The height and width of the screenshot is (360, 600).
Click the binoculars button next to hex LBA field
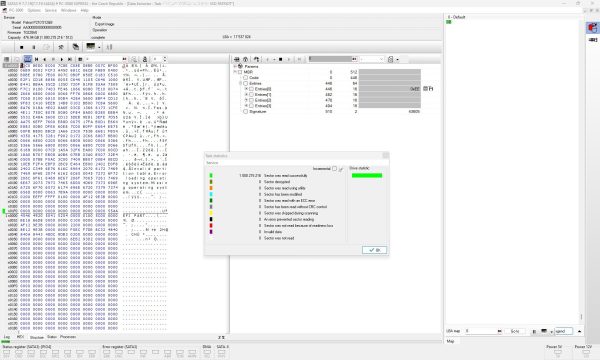124,59
